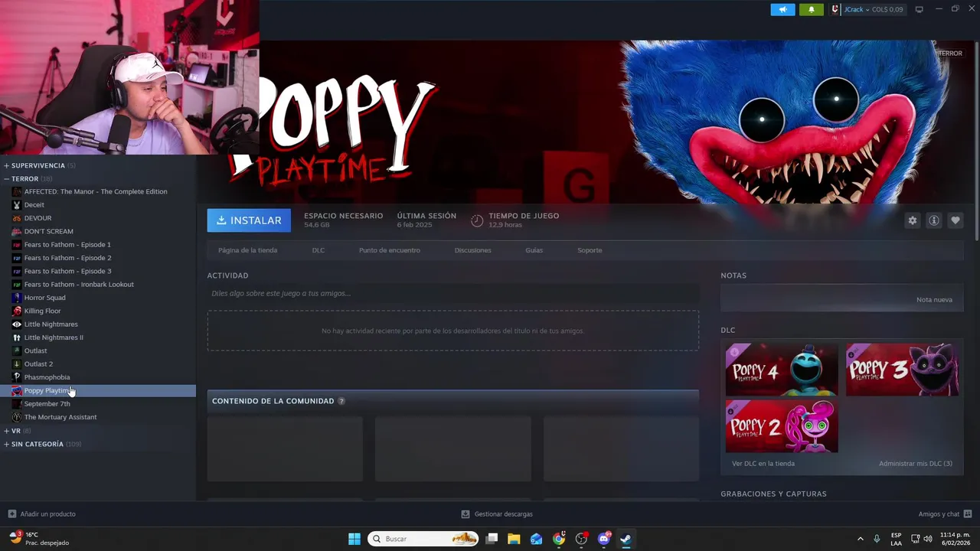Image resolution: width=980 pixels, height=551 pixels.
Task: Collapse the TERROR category
Action: (x=7, y=178)
